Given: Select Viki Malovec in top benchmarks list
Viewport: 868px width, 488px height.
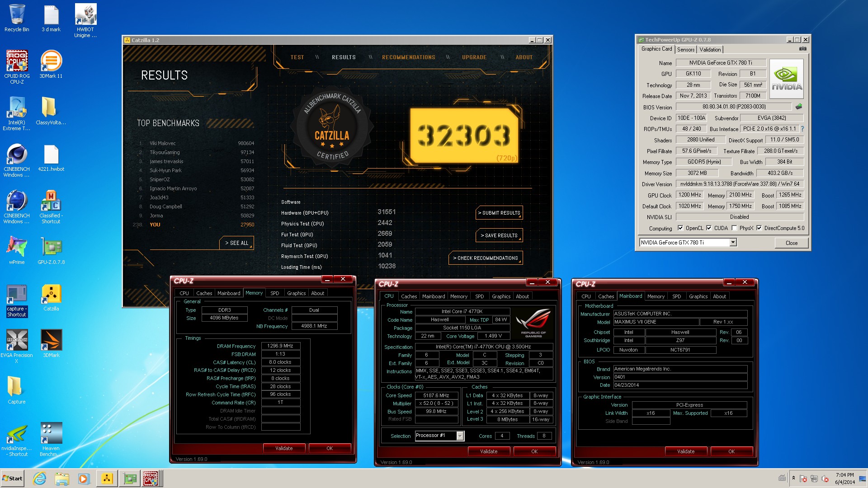Looking at the screenshot, I should [x=163, y=143].
